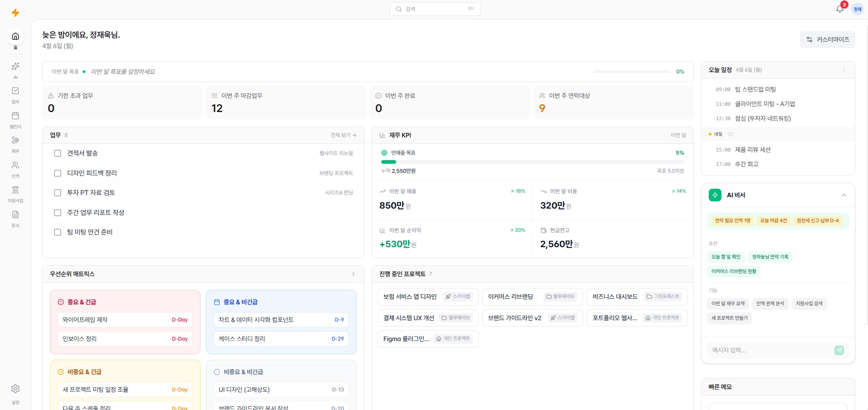Click the 연매출 목표 progress bar

(x=532, y=162)
